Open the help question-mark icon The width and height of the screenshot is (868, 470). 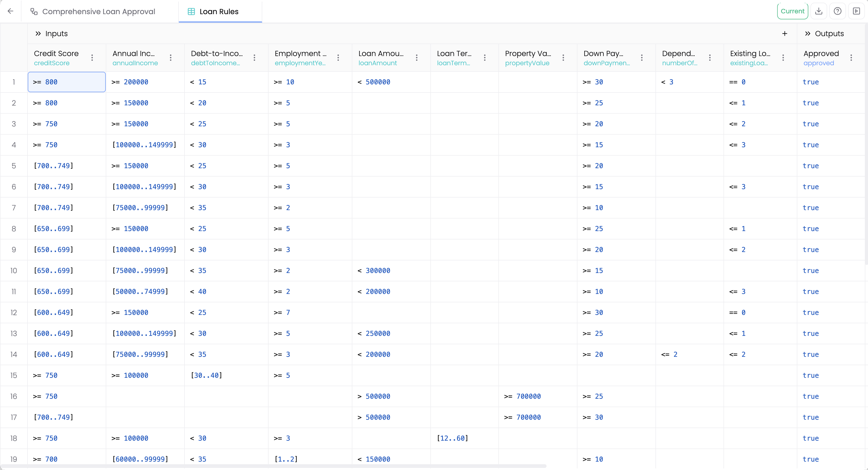point(838,11)
